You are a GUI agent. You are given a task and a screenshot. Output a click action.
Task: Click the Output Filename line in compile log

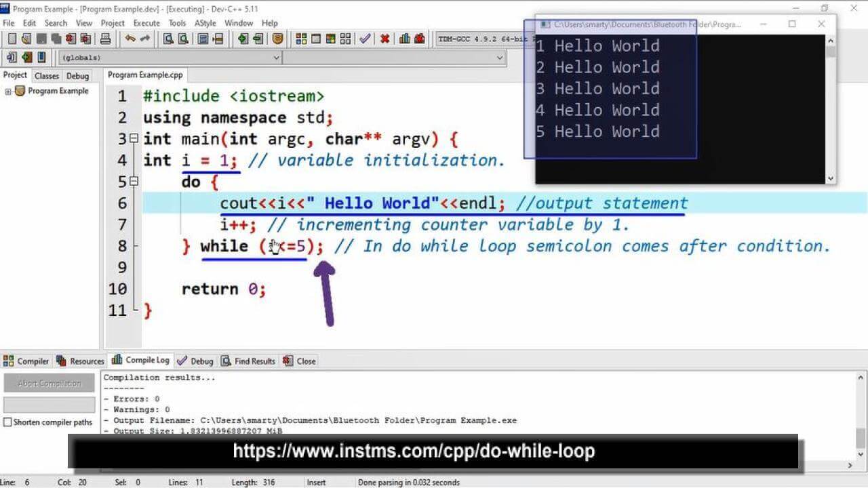(310, 420)
